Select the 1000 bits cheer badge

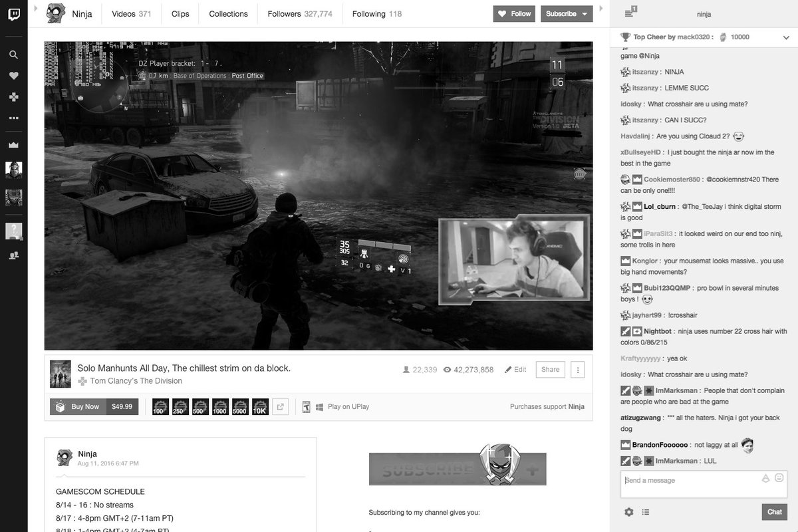point(220,406)
